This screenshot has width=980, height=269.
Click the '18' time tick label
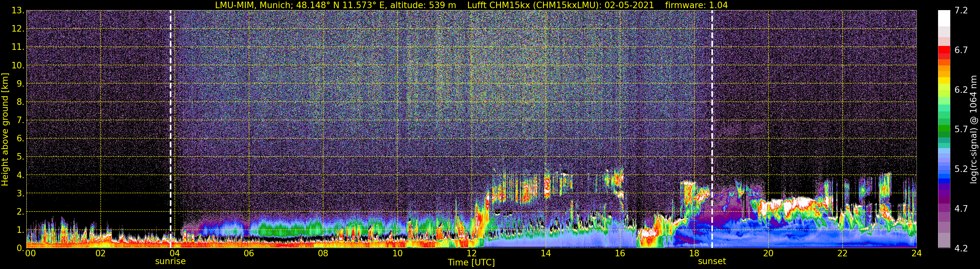coord(694,254)
